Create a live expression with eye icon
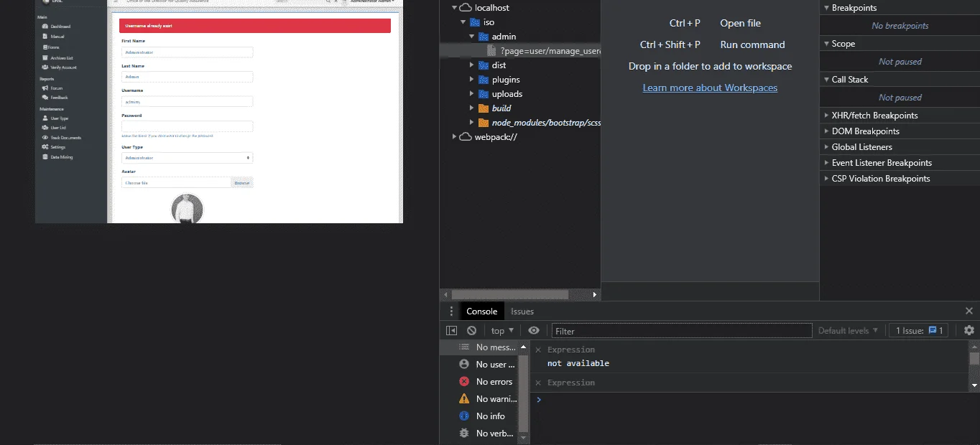This screenshot has width=980, height=445. point(534,331)
